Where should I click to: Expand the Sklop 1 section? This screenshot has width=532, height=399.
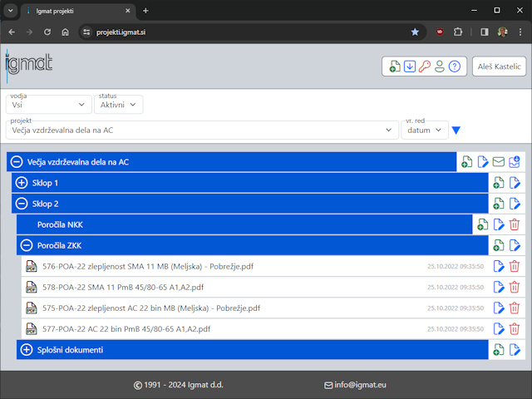pos(22,183)
